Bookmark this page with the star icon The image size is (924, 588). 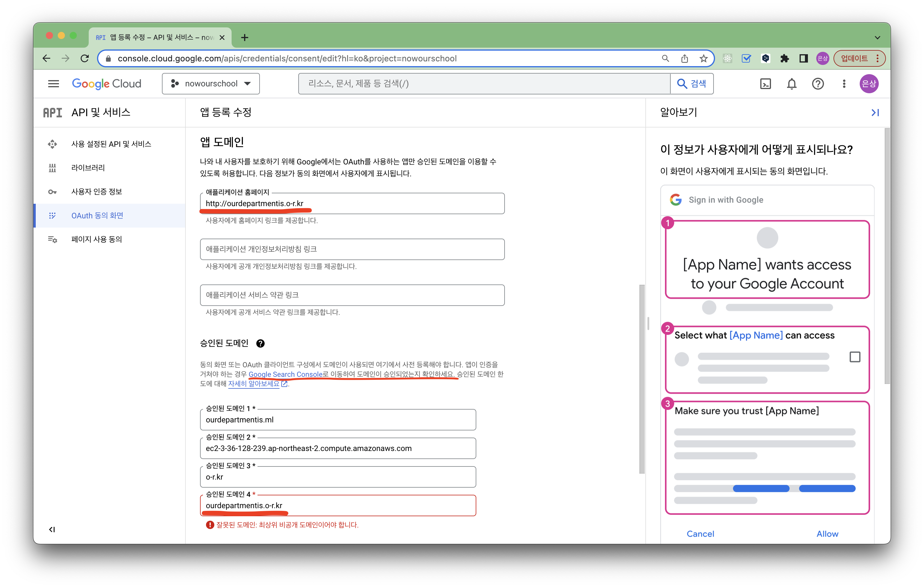coord(703,58)
